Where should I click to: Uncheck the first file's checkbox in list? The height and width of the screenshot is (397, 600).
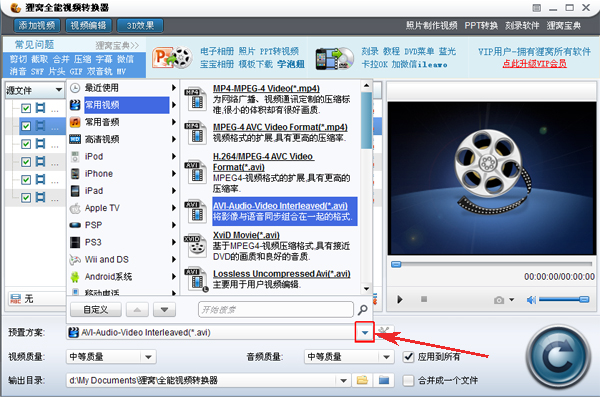[26, 108]
